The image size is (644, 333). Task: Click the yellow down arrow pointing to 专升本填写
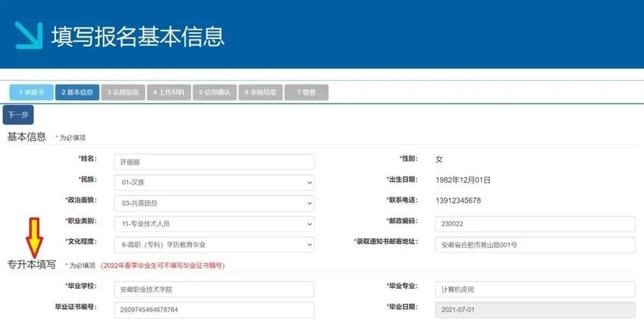point(33,237)
